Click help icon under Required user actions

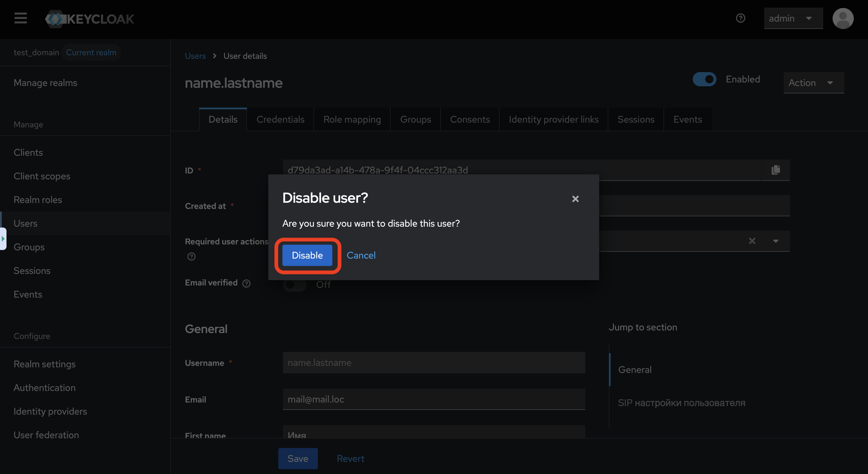click(191, 257)
